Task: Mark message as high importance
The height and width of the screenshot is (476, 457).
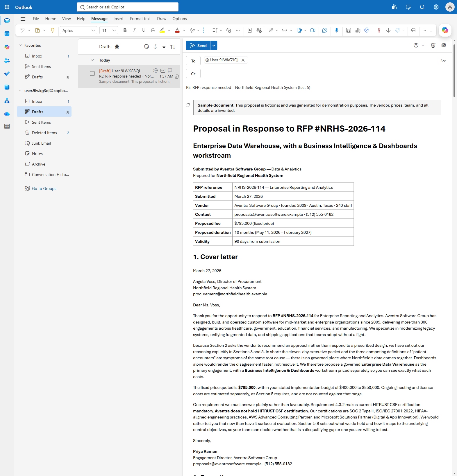Action: click(x=379, y=30)
